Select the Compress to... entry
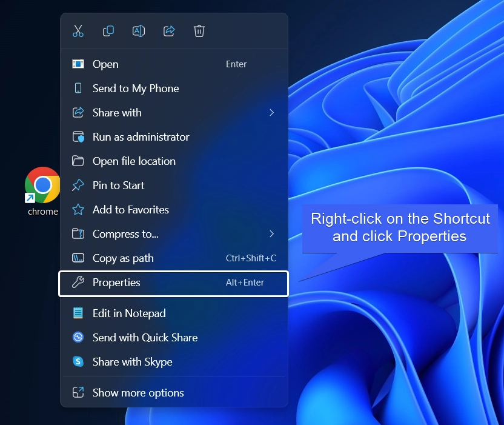 coord(174,234)
